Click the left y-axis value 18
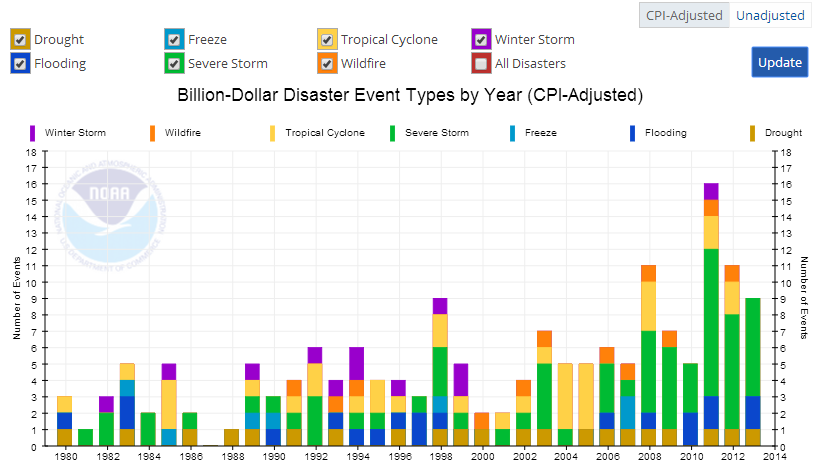 (x=31, y=153)
